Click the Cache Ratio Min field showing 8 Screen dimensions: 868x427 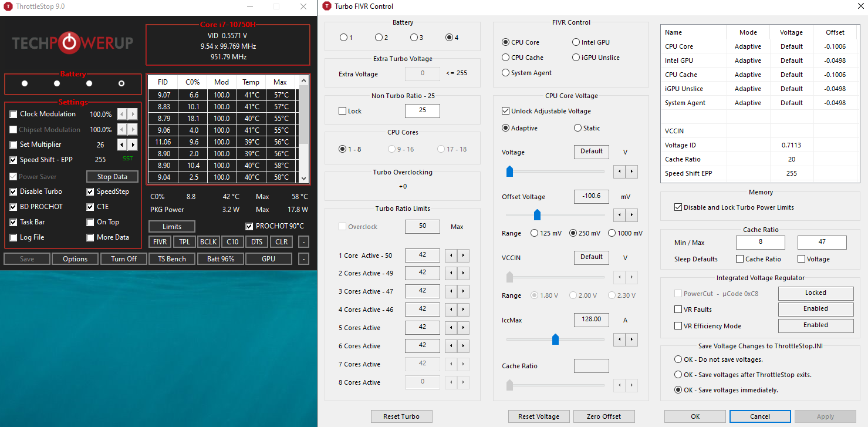761,243
